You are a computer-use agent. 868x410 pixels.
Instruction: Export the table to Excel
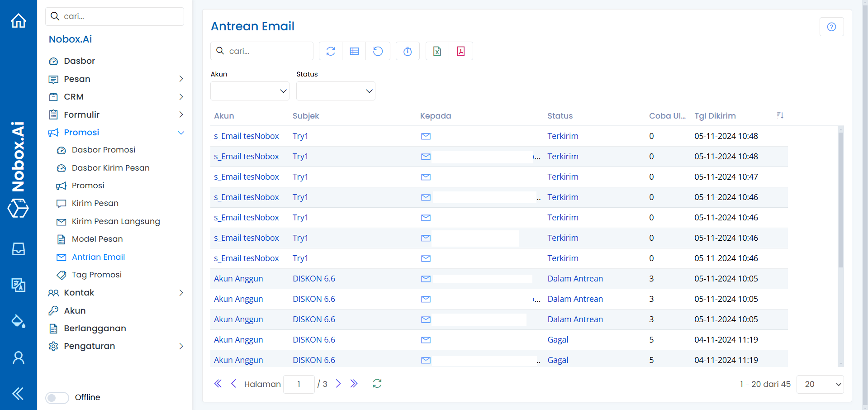point(437,51)
